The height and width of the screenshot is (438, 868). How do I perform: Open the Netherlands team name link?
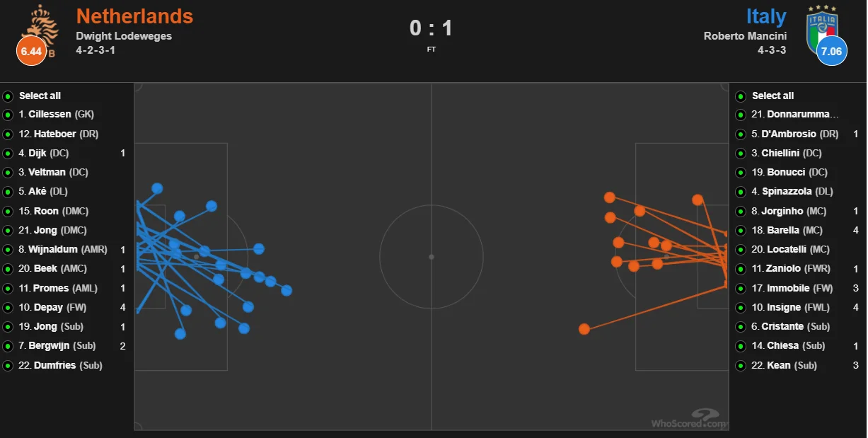click(134, 16)
